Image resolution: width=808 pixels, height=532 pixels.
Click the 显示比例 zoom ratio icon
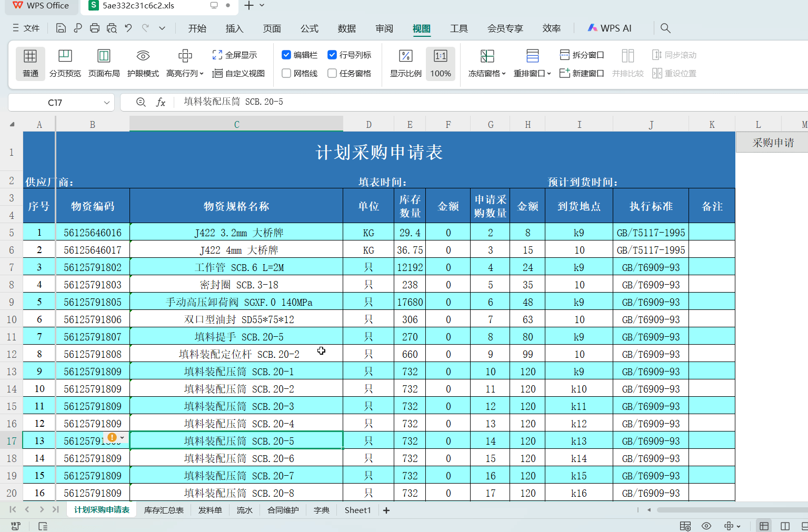pos(405,63)
